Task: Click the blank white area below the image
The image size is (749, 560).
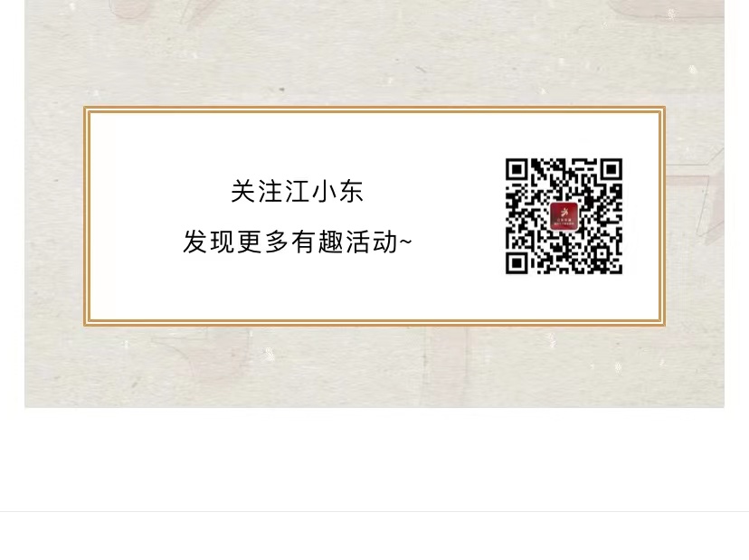Action: (x=374, y=459)
